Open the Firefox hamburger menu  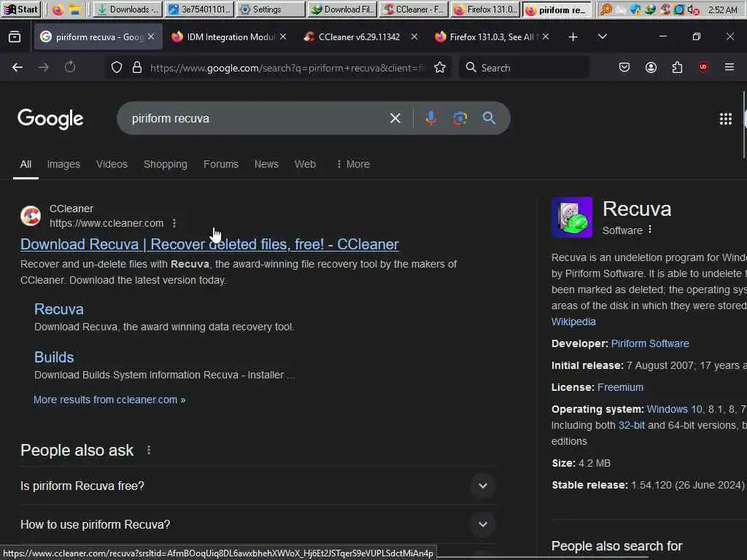coord(729,67)
